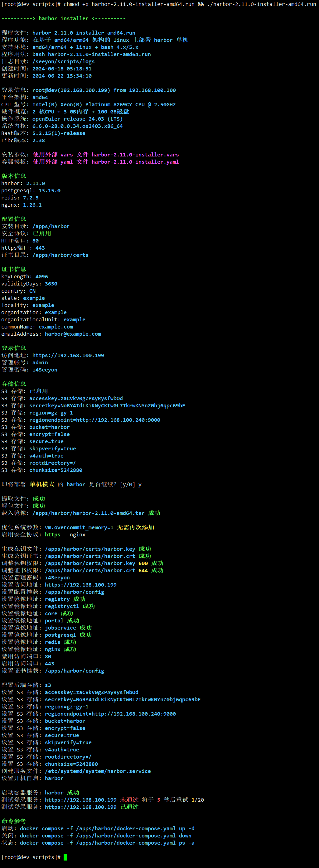Click 'S3 存储: accesskey=' line under 存储信息
Screen dimensions: 319x868
62,398
